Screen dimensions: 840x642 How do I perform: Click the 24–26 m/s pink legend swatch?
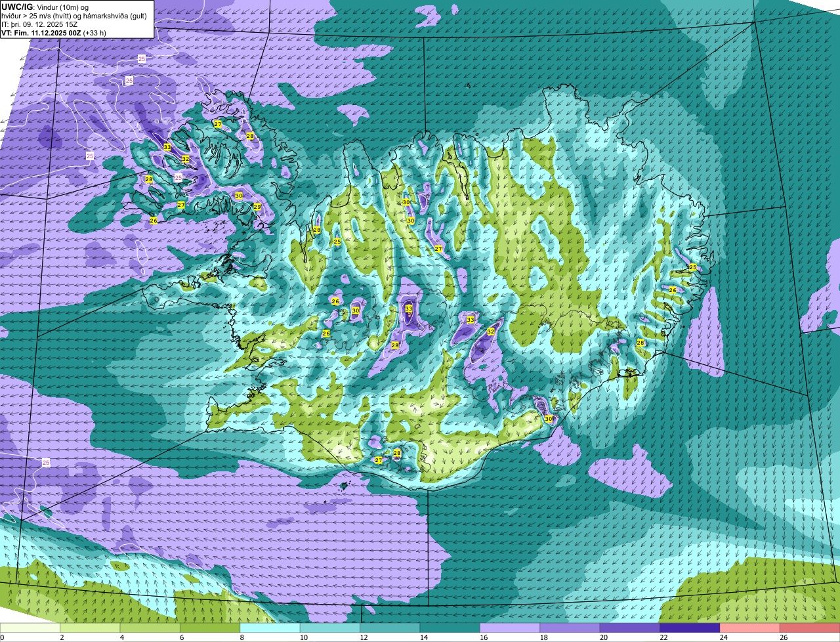pyautogui.click(x=750, y=628)
